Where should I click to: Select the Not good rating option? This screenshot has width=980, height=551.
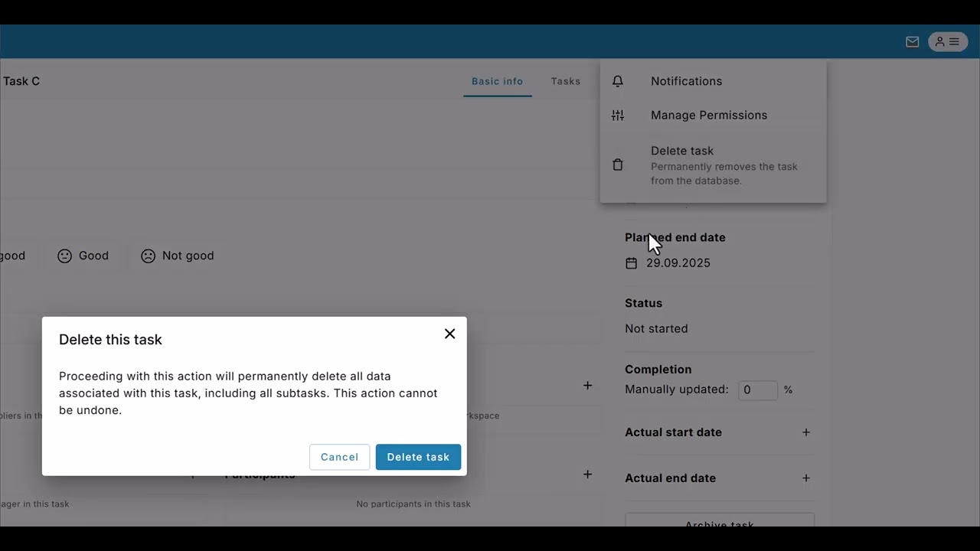pos(178,256)
